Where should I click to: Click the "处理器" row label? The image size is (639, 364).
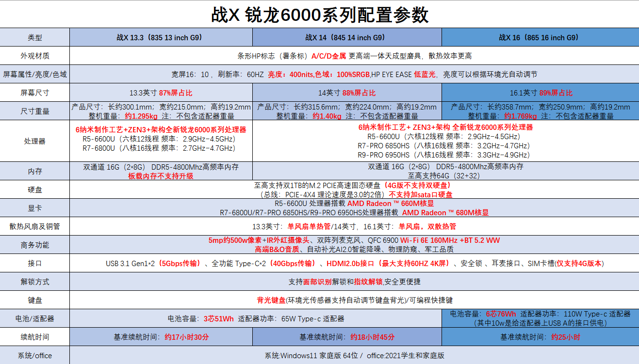35,141
